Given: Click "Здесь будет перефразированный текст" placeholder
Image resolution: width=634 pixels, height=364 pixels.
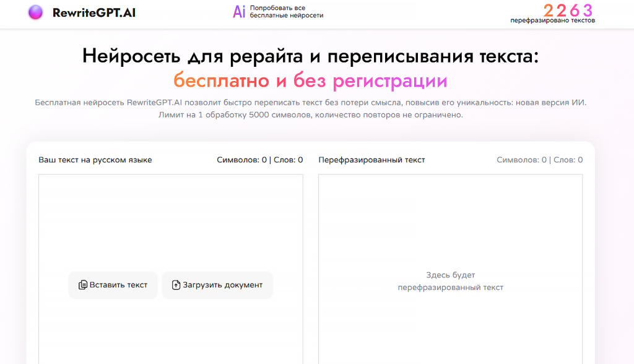Looking at the screenshot, I should 451,281.
